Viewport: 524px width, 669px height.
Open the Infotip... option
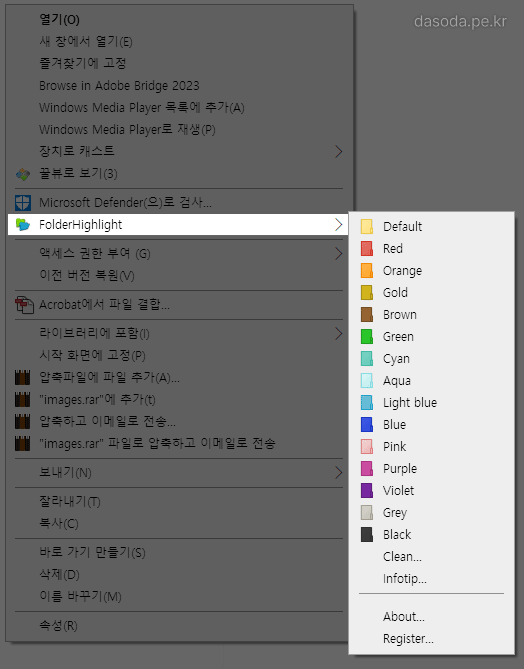405,579
